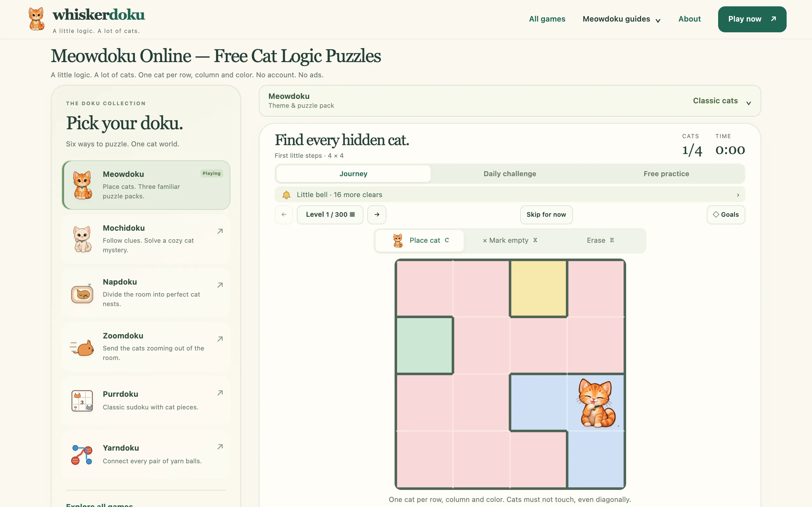The width and height of the screenshot is (812, 507).
Task: Switch to Free practice tab
Action: tap(666, 174)
